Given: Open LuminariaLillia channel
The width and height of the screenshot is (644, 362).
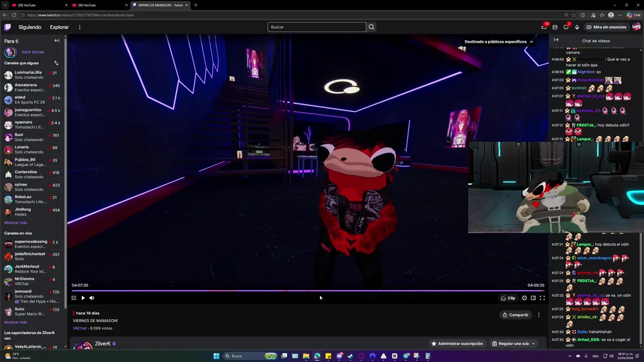Looking at the screenshot, I should [32, 75].
